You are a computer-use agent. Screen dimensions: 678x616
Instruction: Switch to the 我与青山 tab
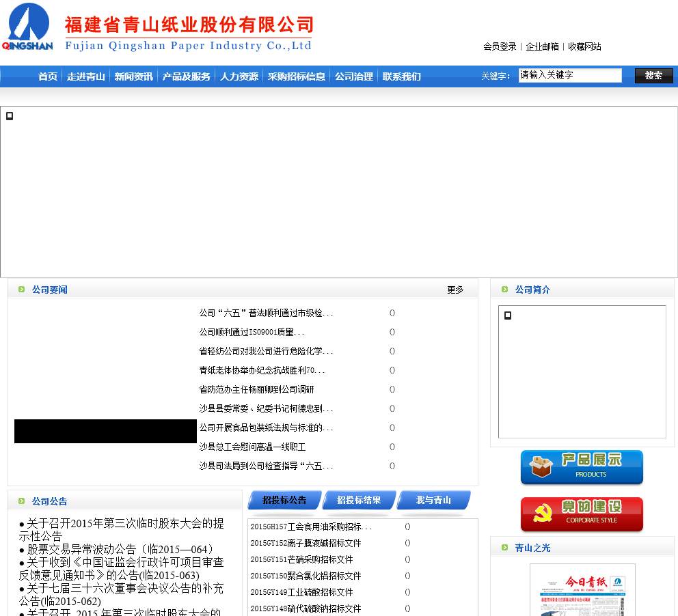[433, 500]
